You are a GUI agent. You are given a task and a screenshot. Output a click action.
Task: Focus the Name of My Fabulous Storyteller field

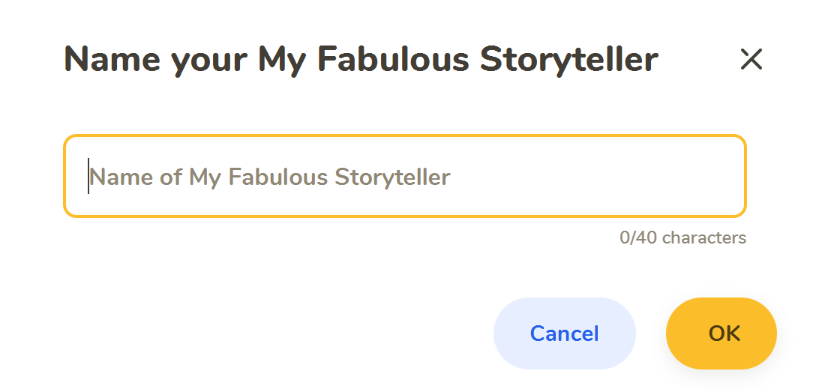point(405,176)
